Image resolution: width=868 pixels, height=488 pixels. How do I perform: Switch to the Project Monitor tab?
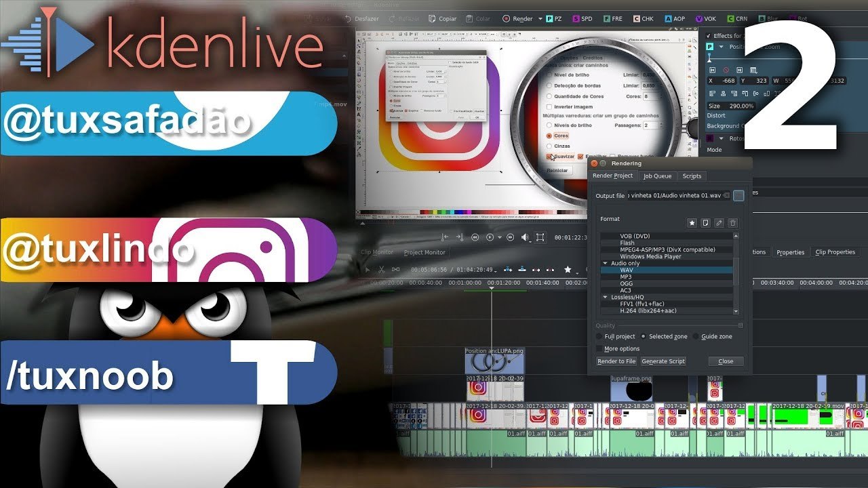tap(425, 252)
